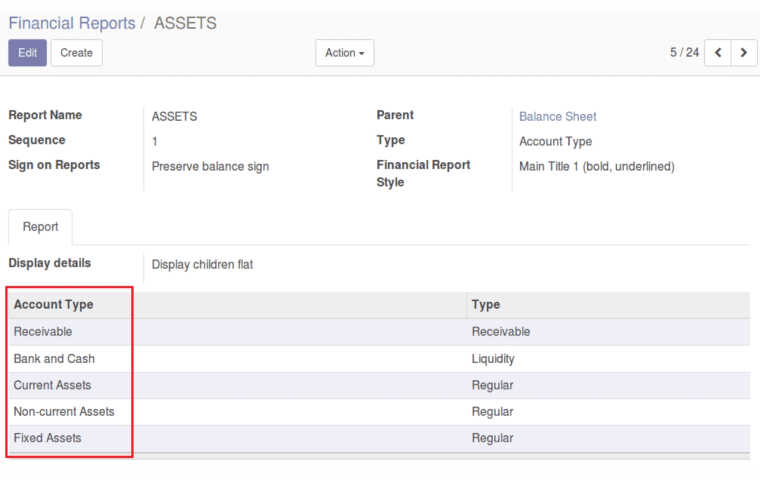
Task: Click the Preserve balance sign value
Action: [x=210, y=166]
